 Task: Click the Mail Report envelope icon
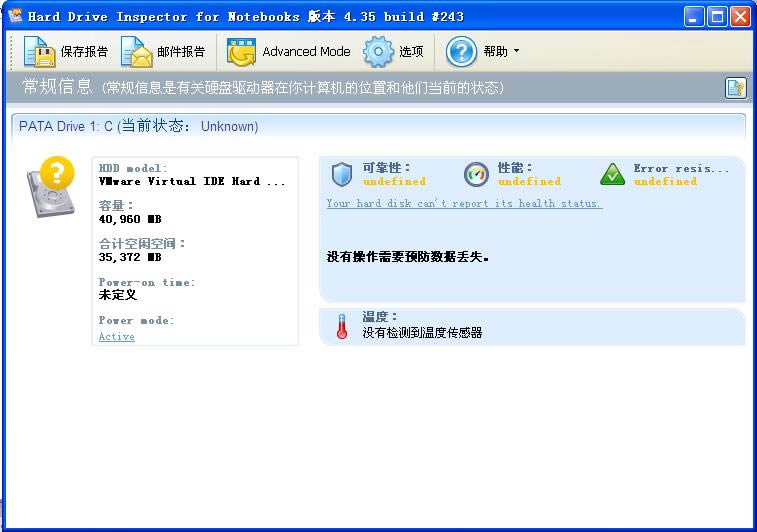coord(137,51)
